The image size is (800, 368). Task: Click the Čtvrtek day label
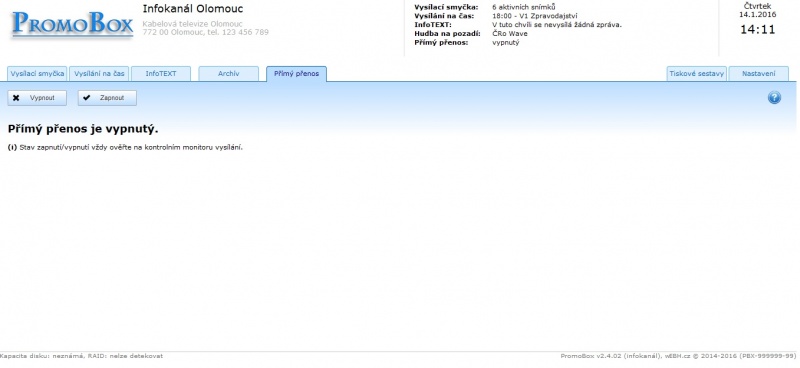point(758,7)
